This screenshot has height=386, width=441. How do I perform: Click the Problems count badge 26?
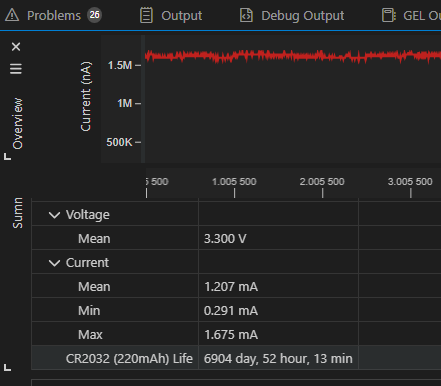[x=94, y=15]
